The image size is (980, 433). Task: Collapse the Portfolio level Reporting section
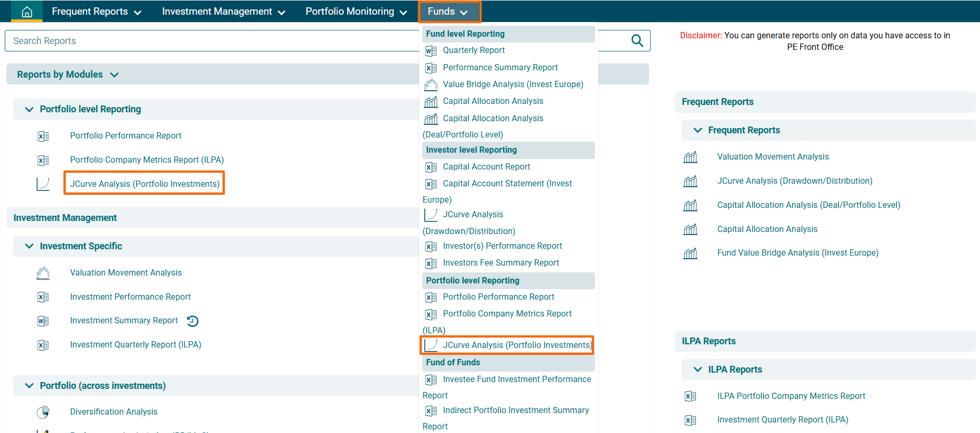29,109
